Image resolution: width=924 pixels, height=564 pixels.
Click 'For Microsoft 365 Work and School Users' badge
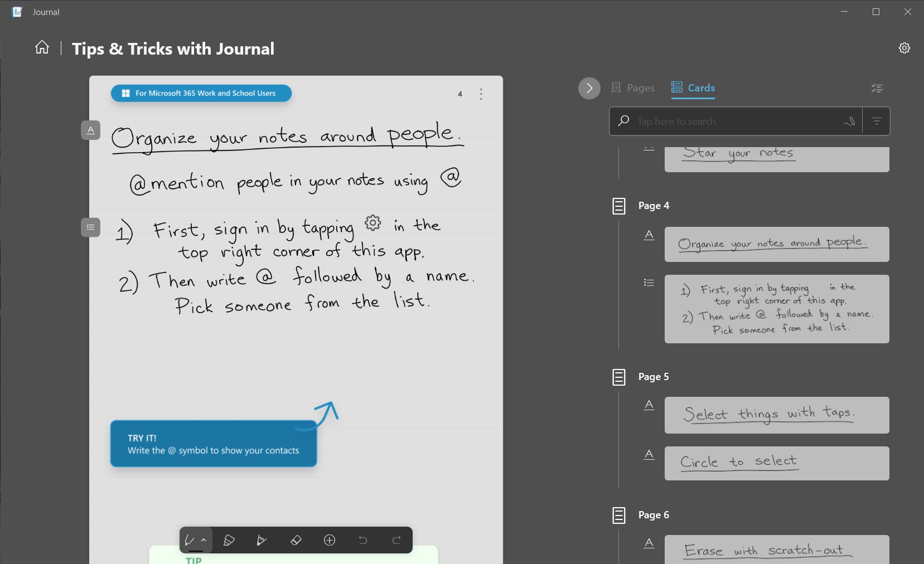(201, 93)
